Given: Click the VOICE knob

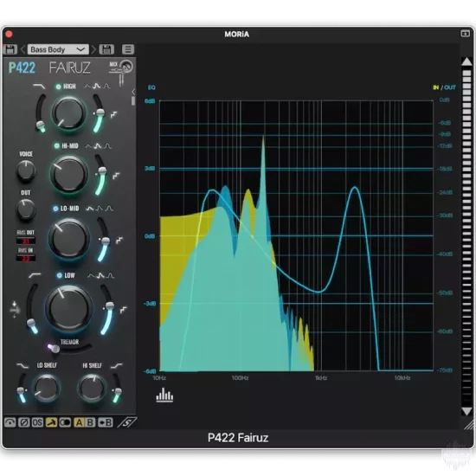Looking at the screenshot, I should tap(26, 170).
